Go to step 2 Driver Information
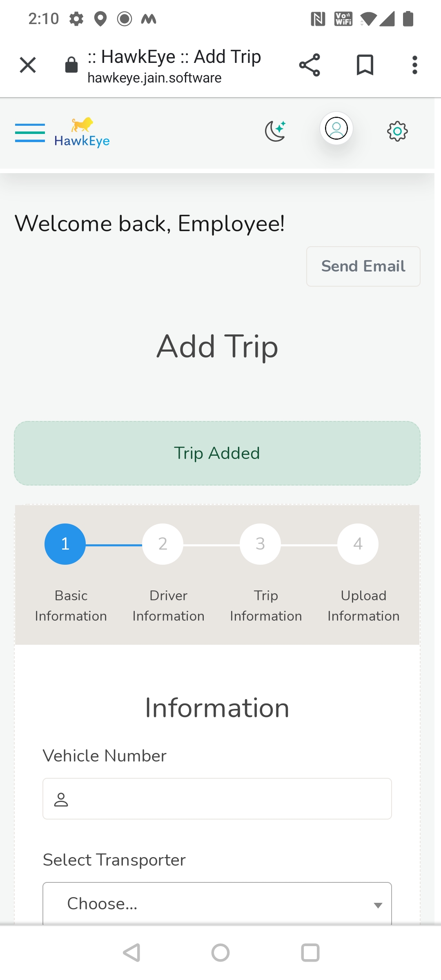Screen dimensions: 441x980 (x=163, y=544)
